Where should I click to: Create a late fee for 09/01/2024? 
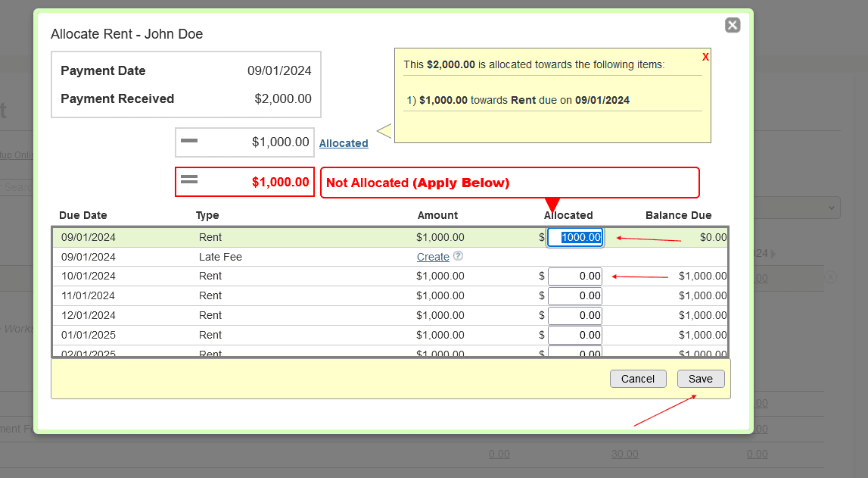coord(433,257)
